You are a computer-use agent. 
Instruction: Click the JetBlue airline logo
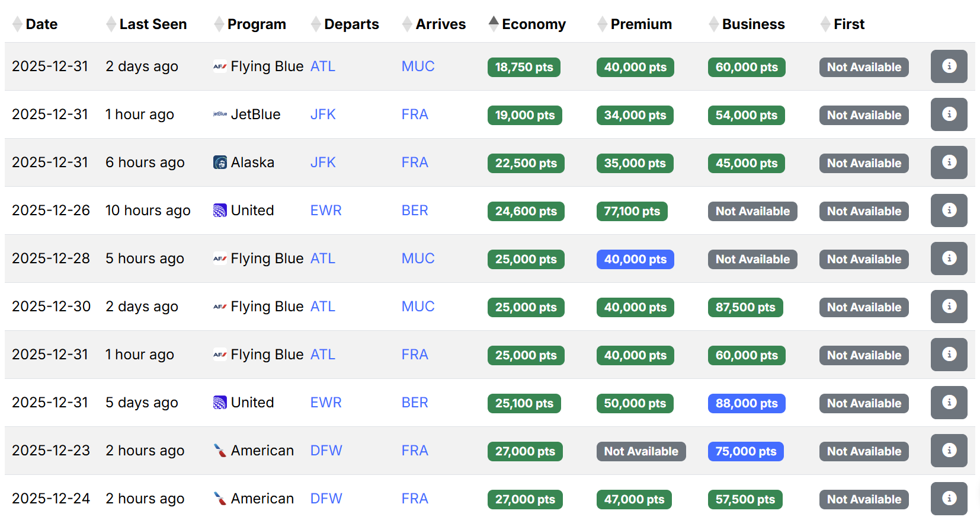[220, 114]
